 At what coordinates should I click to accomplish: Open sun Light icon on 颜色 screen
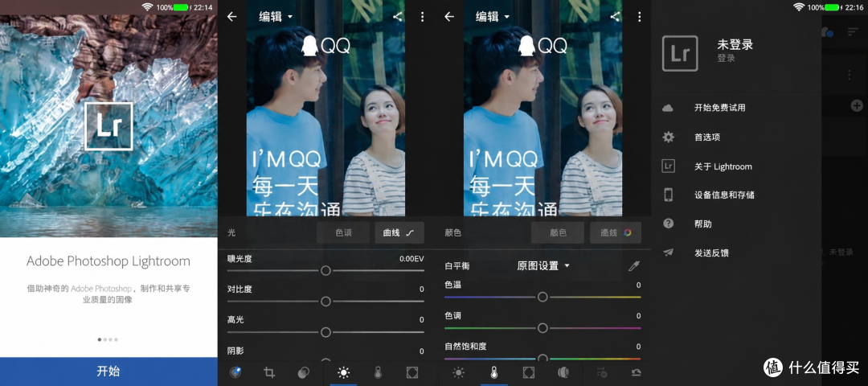tap(458, 372)
